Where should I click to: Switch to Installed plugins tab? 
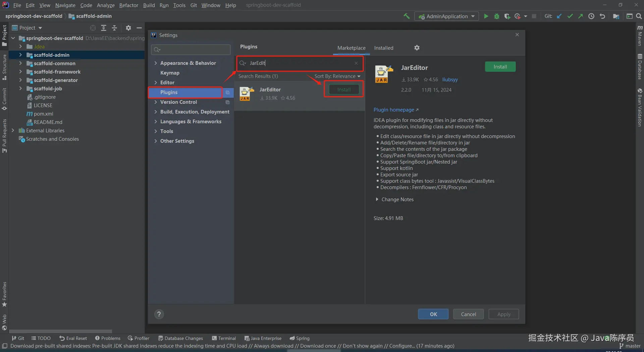(x=384, y=48)
